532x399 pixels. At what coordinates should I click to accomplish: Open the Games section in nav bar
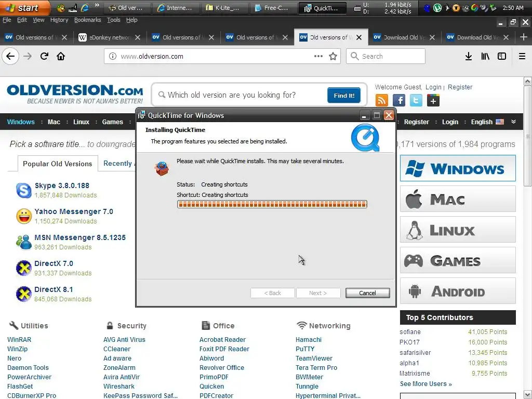[x=113, y=122]
